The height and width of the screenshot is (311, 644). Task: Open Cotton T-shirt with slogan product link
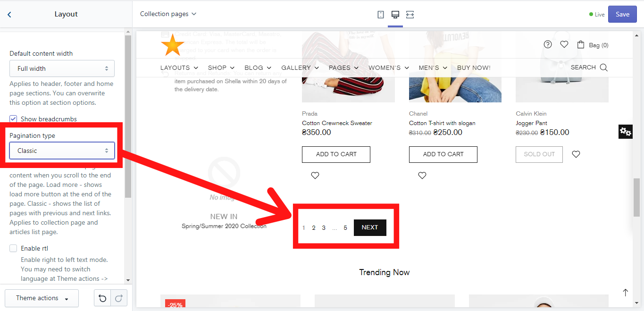442,123
